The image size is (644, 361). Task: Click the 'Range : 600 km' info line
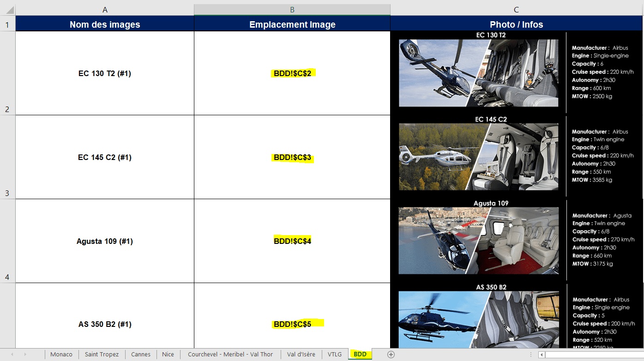(x=591, y=88)
